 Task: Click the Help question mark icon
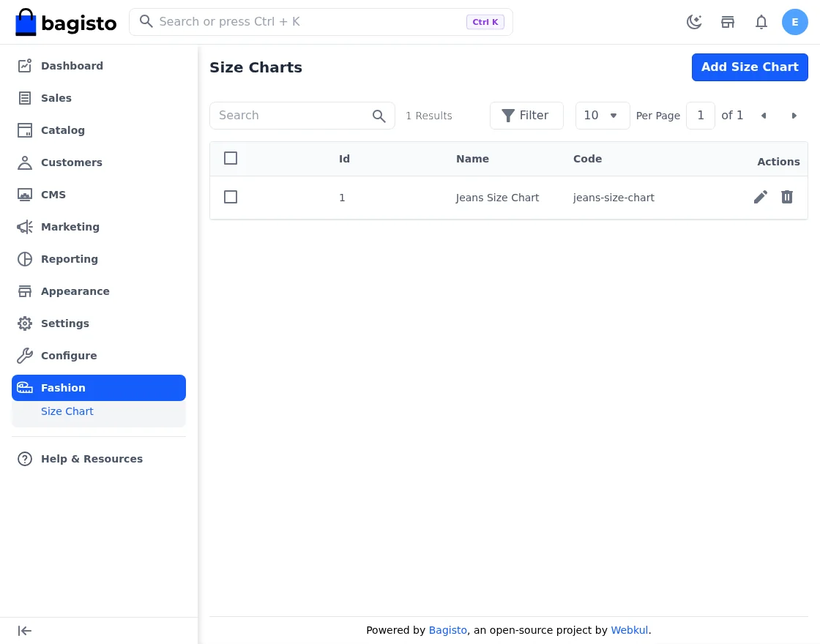pyautogui.click(x=25, y=459)
